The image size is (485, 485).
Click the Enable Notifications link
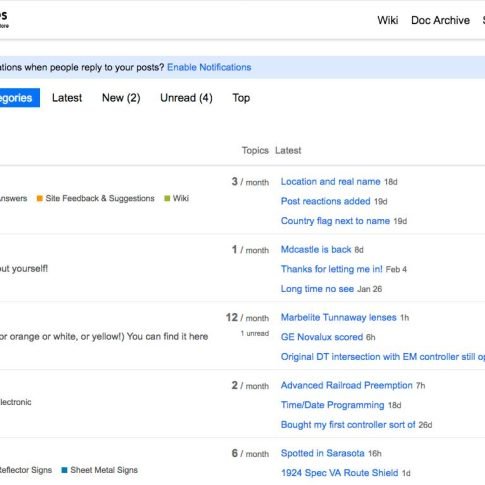point(209,67)
